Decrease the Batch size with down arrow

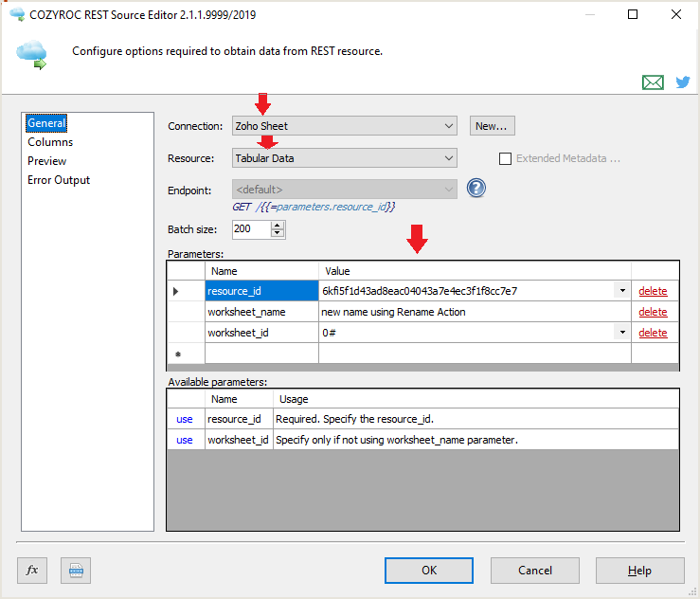point(278,233)
